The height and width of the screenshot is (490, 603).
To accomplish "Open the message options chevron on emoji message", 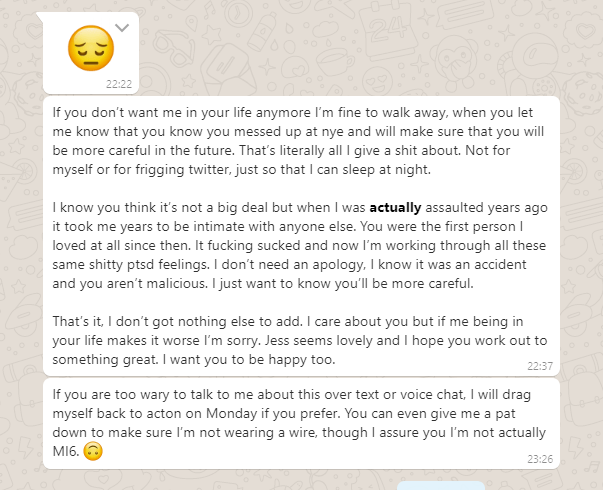I will point(122,28).
